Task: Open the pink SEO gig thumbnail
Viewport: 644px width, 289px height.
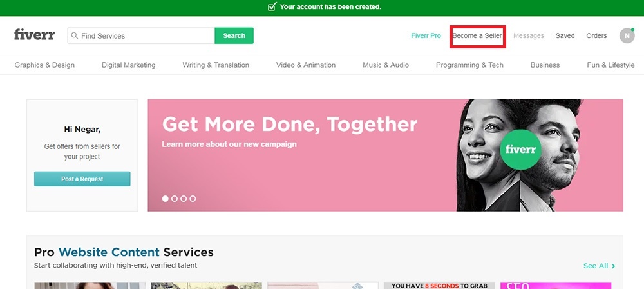Action: point(556,285)
